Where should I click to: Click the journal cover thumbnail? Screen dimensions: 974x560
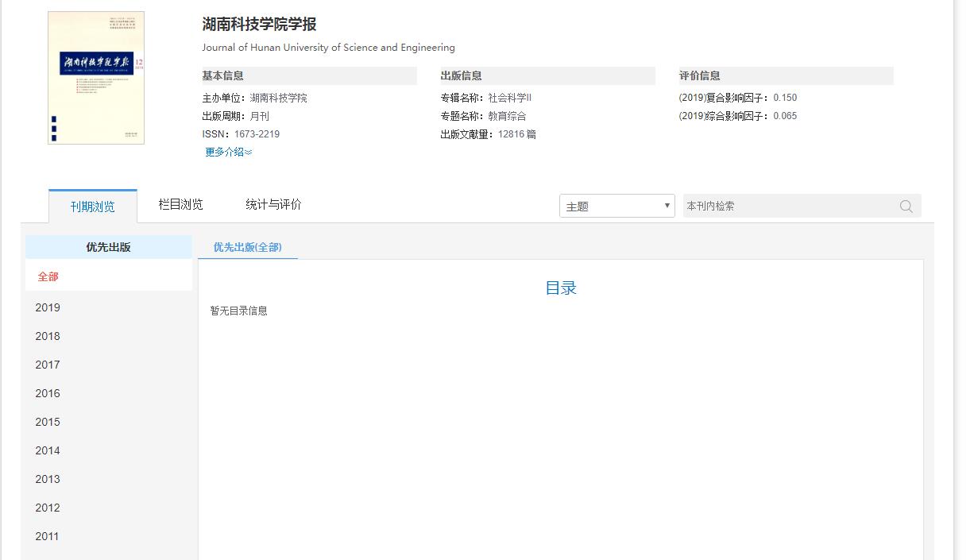pos(96,78)
